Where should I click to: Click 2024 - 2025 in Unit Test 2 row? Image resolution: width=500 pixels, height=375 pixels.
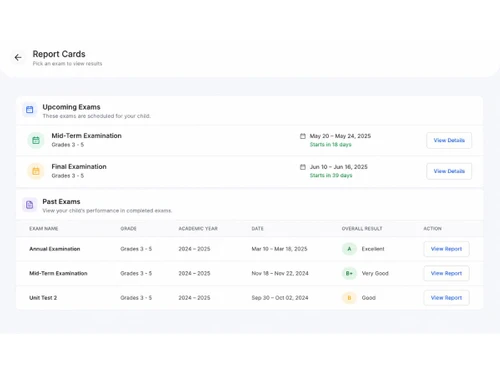point(194,298)
